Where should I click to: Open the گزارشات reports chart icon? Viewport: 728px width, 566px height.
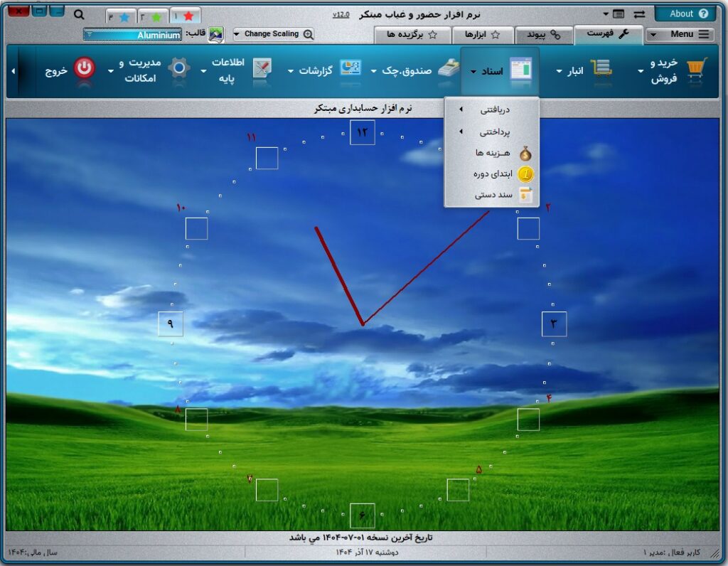coord(350,69)
